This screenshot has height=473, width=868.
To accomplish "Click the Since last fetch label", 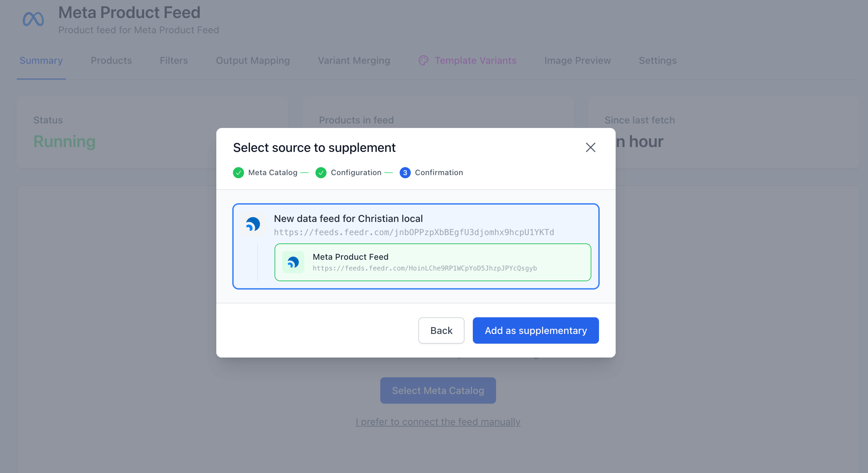I will 640,120.
